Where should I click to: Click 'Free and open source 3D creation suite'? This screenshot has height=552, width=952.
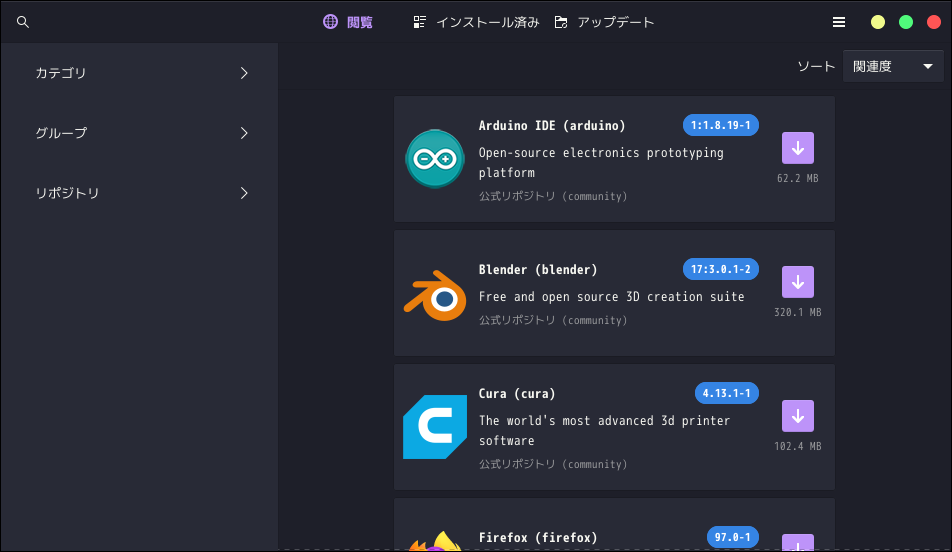(611, 297)
